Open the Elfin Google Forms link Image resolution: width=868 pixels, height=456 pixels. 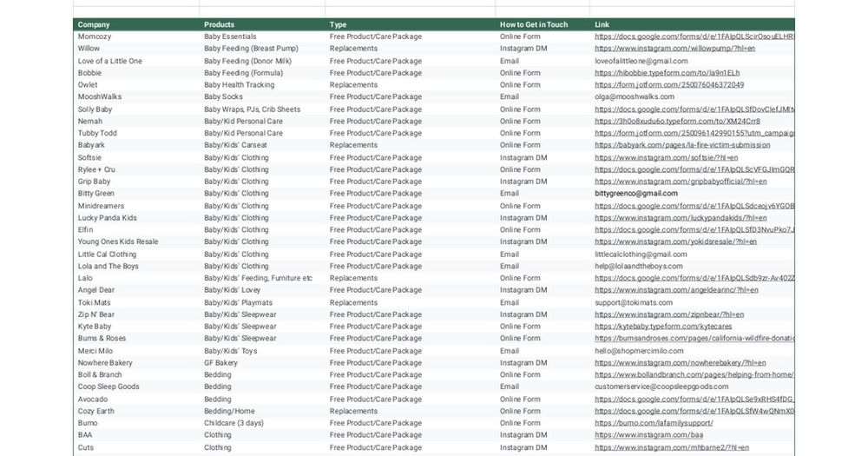click(x=694, y=230)
